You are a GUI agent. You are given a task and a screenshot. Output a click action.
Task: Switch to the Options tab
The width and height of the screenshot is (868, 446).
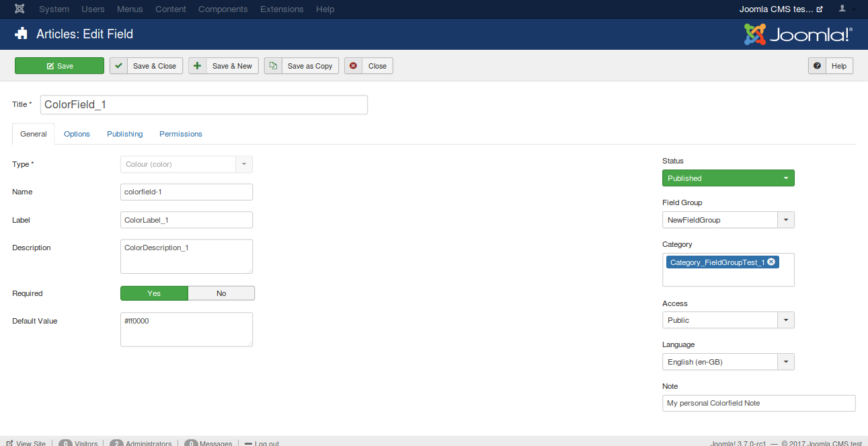(x=77, y=134)
